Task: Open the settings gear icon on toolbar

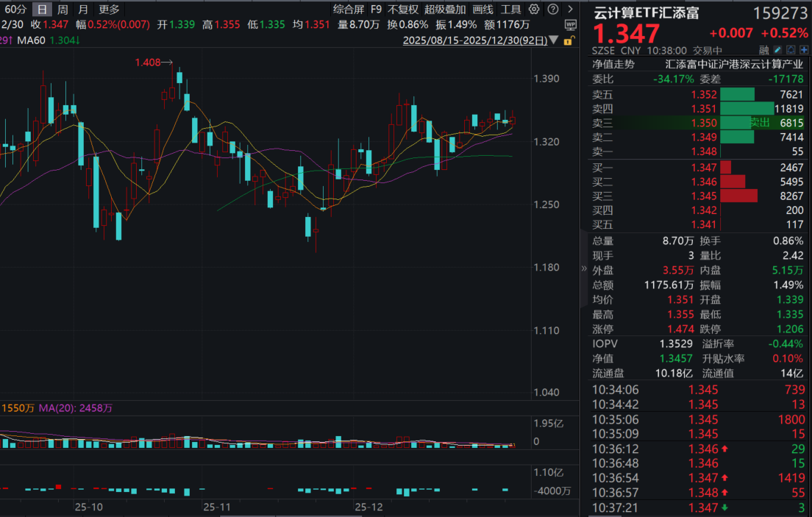Action: click(x=533, y=10)
